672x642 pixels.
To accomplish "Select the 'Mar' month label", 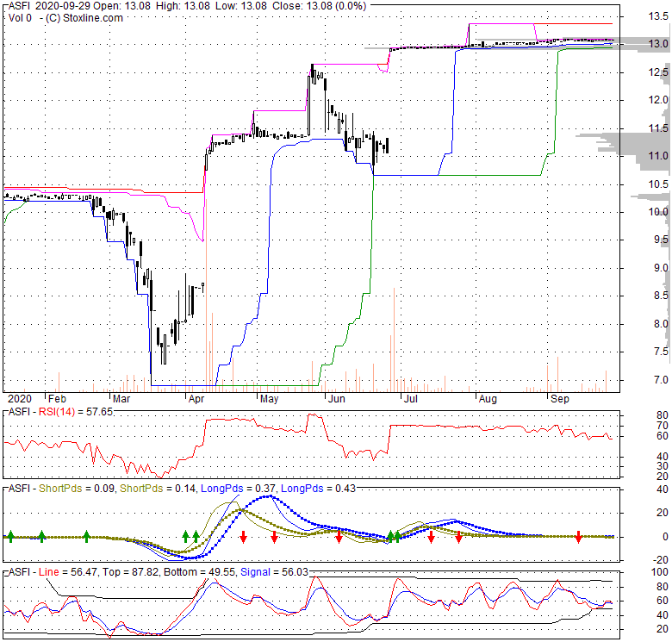I will (x=121, y=399).
